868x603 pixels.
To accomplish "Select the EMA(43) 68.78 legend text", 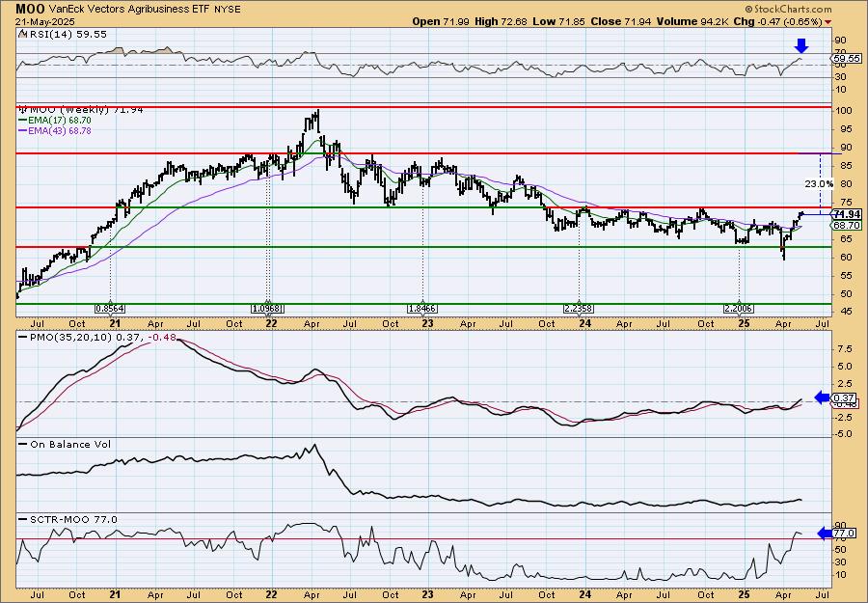I will click(60, 131).
